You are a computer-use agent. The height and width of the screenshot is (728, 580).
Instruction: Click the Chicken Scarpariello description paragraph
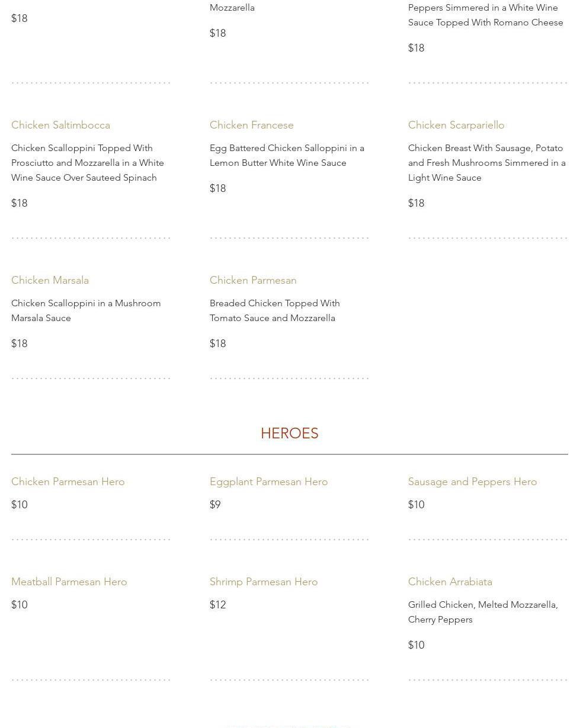pyautogui.click(x=486, y=163)
